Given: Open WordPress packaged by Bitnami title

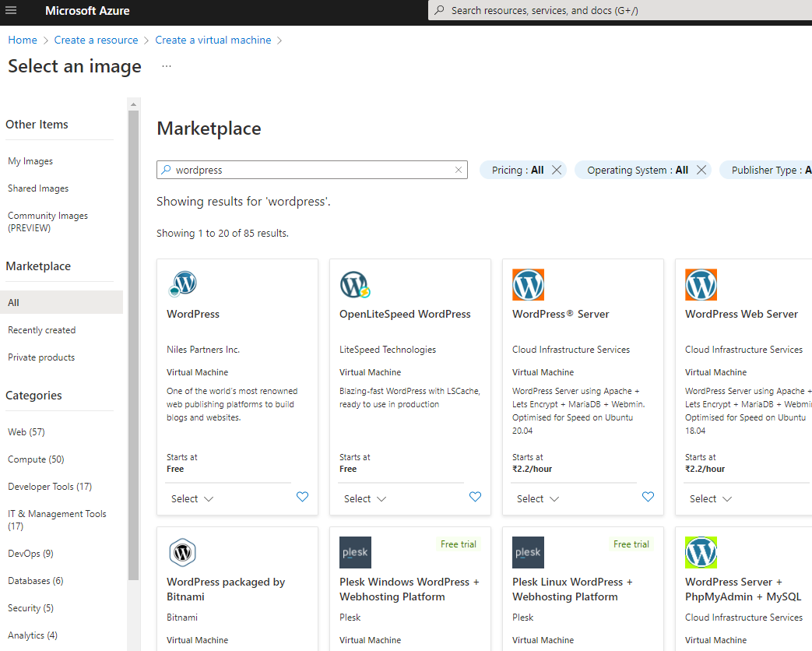Looking at the screenshot, I should click(226, 589).
